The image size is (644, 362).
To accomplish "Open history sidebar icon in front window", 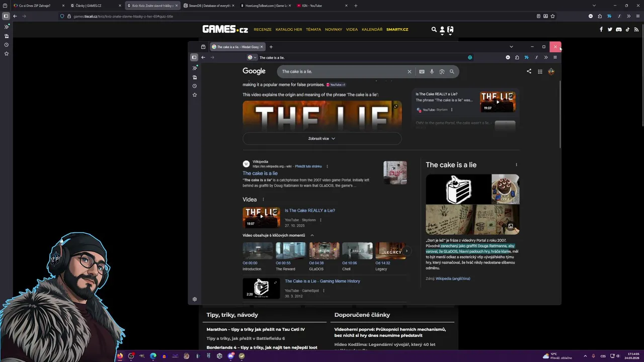I will point(195,86).
